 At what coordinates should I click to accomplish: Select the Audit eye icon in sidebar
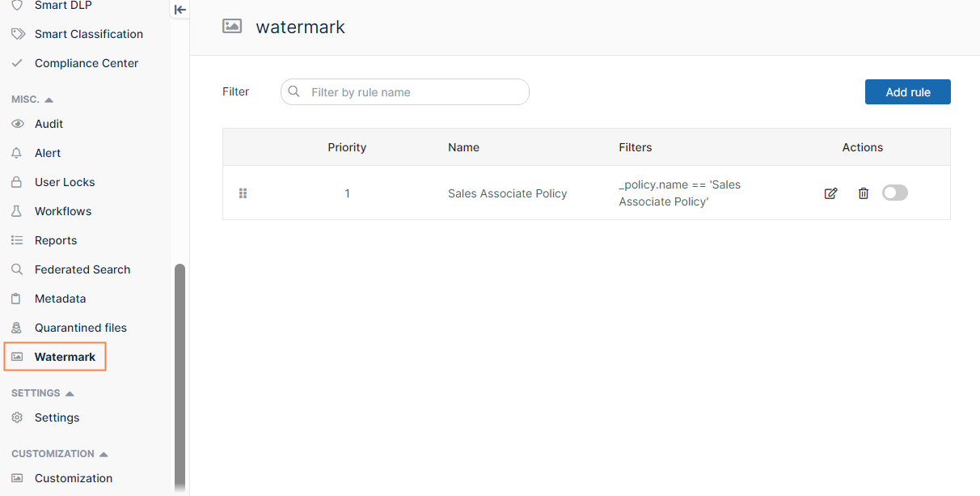point(19,123)
